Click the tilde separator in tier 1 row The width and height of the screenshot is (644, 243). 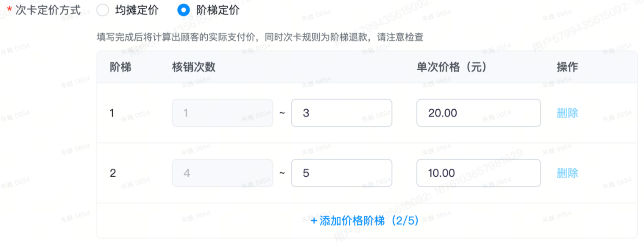pyautogui.click(x=282, y=113)
